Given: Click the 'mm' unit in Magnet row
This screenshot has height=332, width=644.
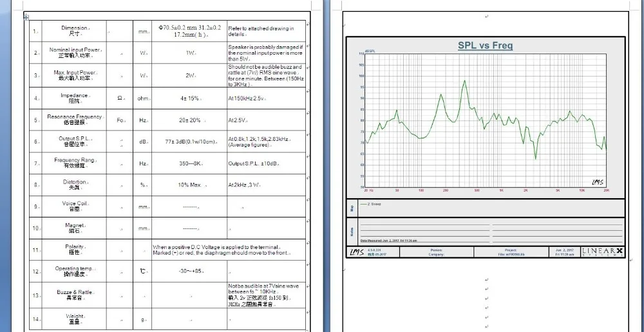Looking at the screenshot, I should [x=142, y=228].
